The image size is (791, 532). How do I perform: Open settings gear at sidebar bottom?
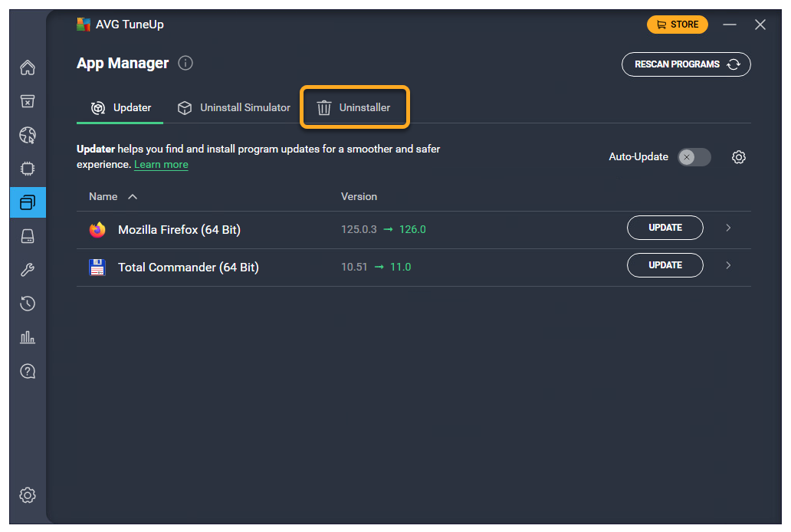point(28,494)
